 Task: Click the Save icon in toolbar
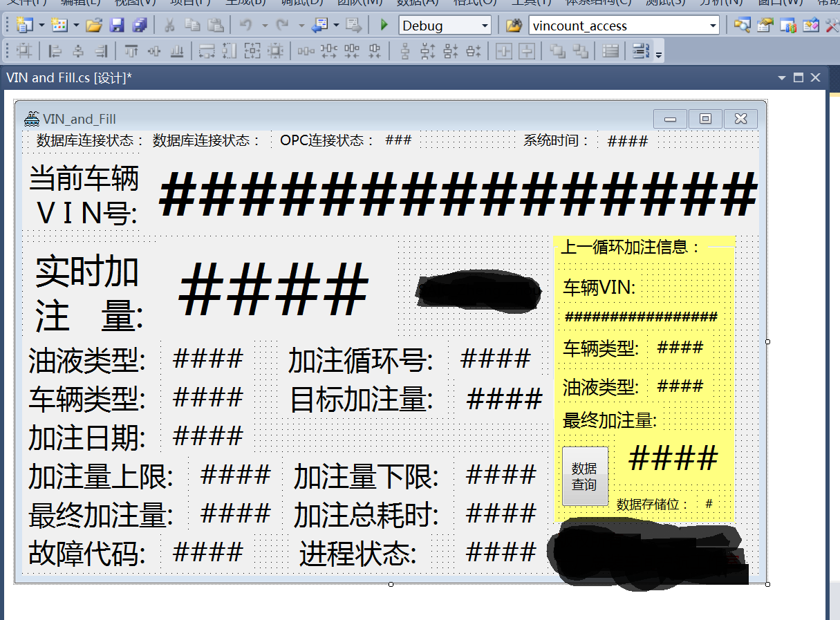click(117, 26)
